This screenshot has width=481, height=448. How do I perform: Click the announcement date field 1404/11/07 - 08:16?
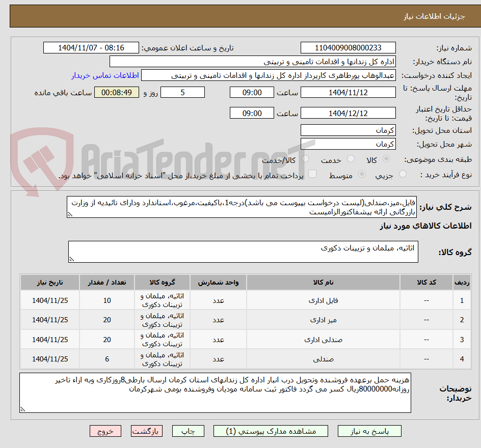pyautogui.click(x=91, y=48)
